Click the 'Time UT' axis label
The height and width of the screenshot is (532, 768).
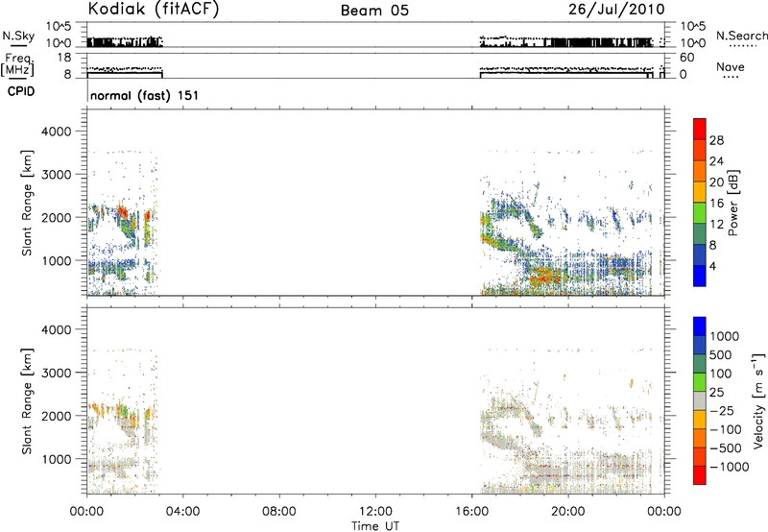(375, 526)
